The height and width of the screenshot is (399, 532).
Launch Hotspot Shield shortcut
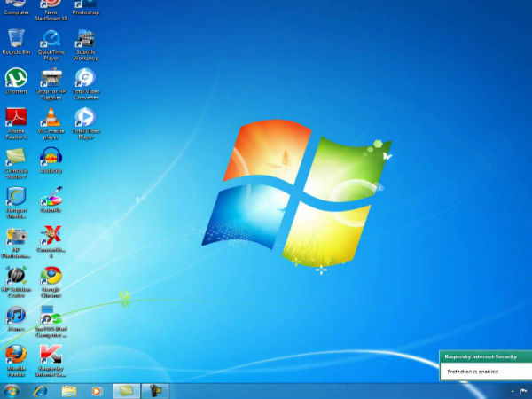point(16,203)
